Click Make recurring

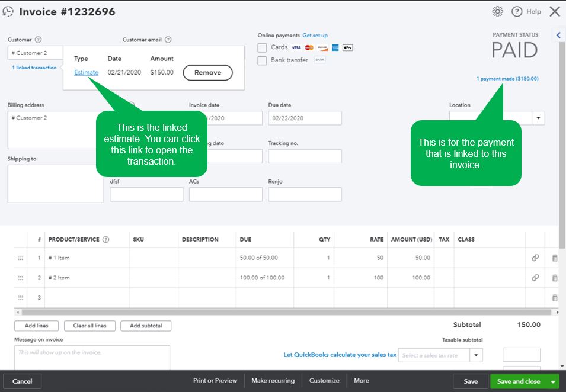click(273, 381)
